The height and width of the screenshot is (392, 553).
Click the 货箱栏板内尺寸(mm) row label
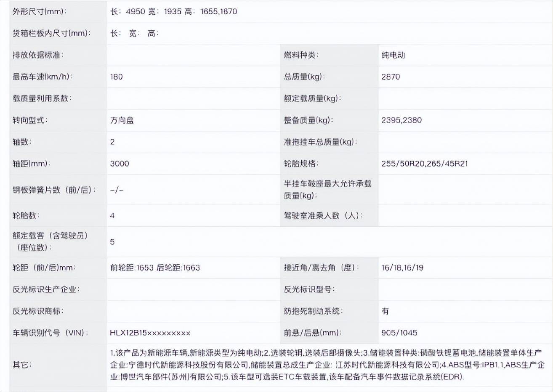52,33
